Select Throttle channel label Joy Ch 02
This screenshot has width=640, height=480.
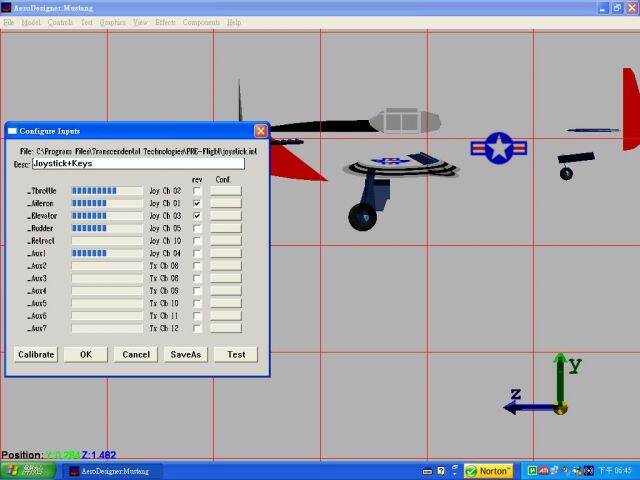click(165, 191)
